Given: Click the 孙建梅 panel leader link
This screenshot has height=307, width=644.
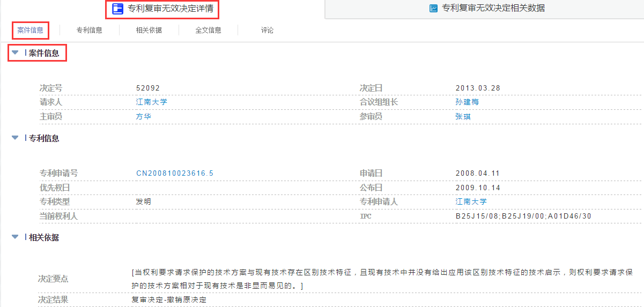Looking at the screenshot, I should (x=467, y=102).
